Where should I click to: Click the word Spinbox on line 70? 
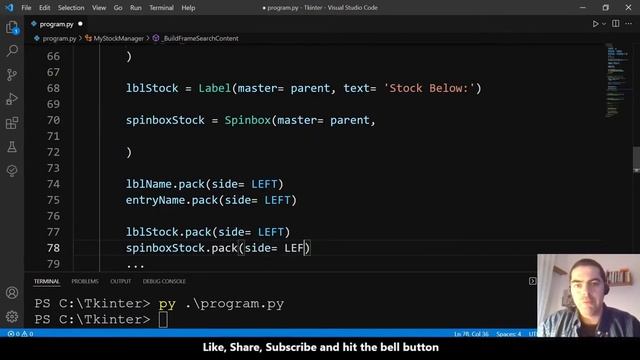[247, 120]
